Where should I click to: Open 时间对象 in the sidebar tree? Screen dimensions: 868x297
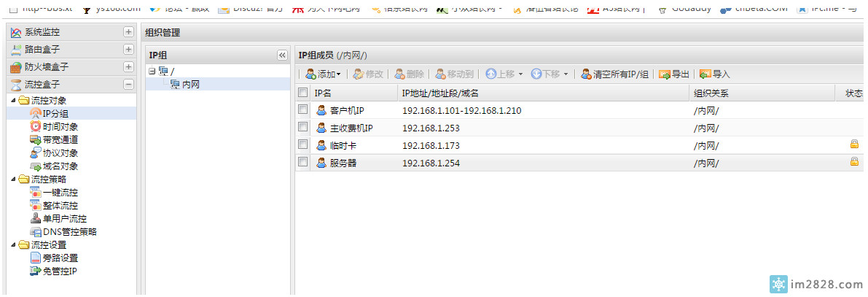coord(59,127)
